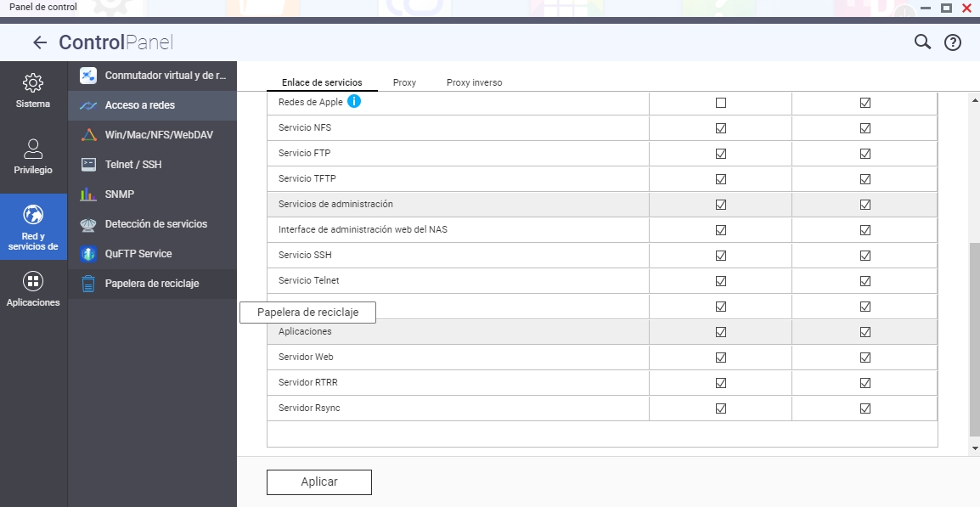Click the search magnifier icon
Screen dimensions: 980x507
[922, 42]
